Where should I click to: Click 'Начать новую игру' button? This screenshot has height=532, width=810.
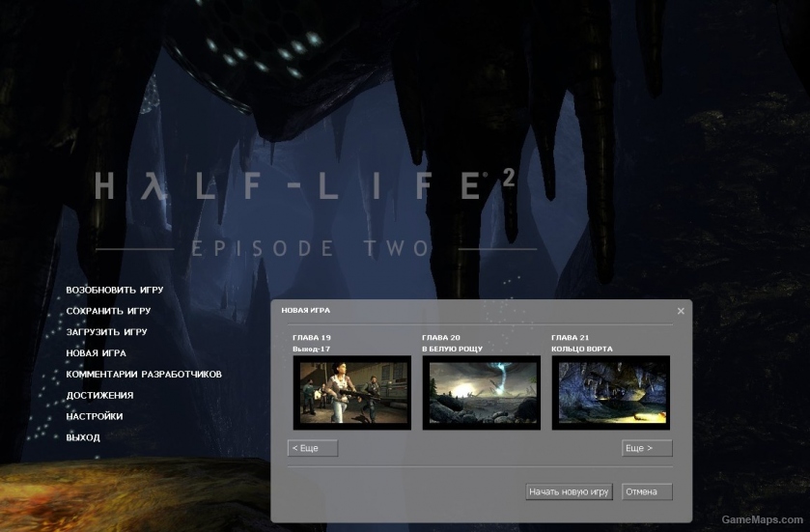[569, 491]
